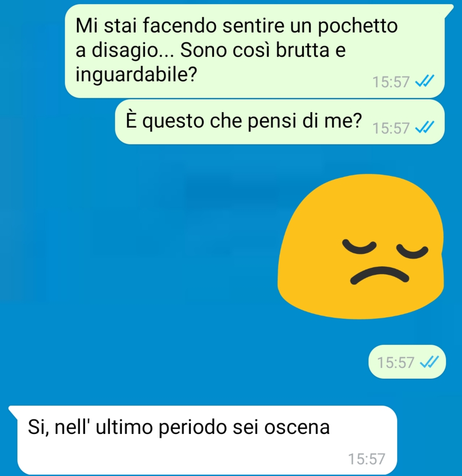Tap the 15:57 timestamp of the received message
The height and width of the screenshot is (476, 462).
[x=367, y=459]
